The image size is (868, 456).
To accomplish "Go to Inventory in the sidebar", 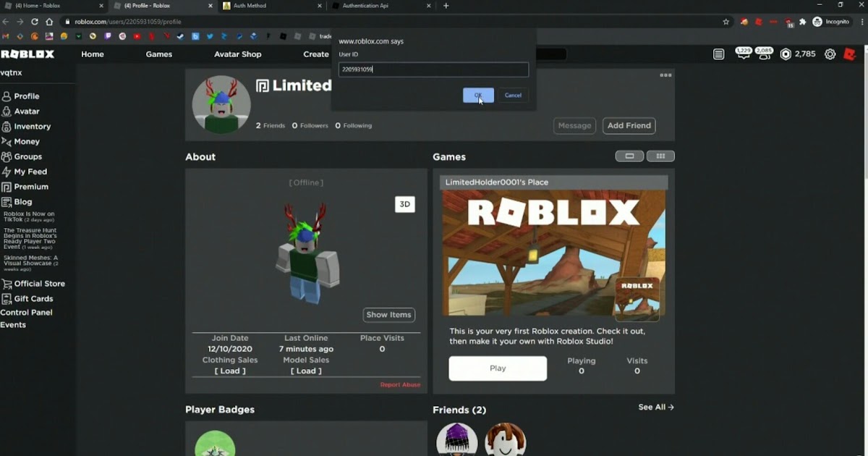I will coord(26,127).
